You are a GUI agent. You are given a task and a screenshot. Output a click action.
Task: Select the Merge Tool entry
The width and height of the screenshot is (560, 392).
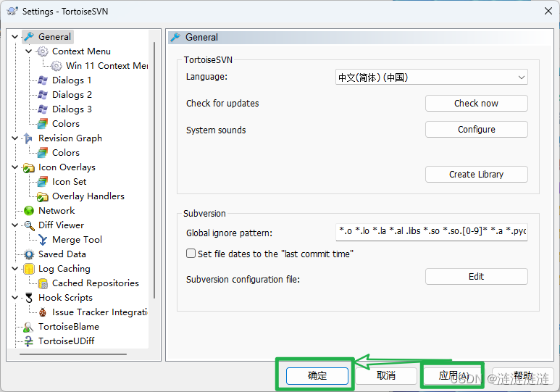click(77, 240)
